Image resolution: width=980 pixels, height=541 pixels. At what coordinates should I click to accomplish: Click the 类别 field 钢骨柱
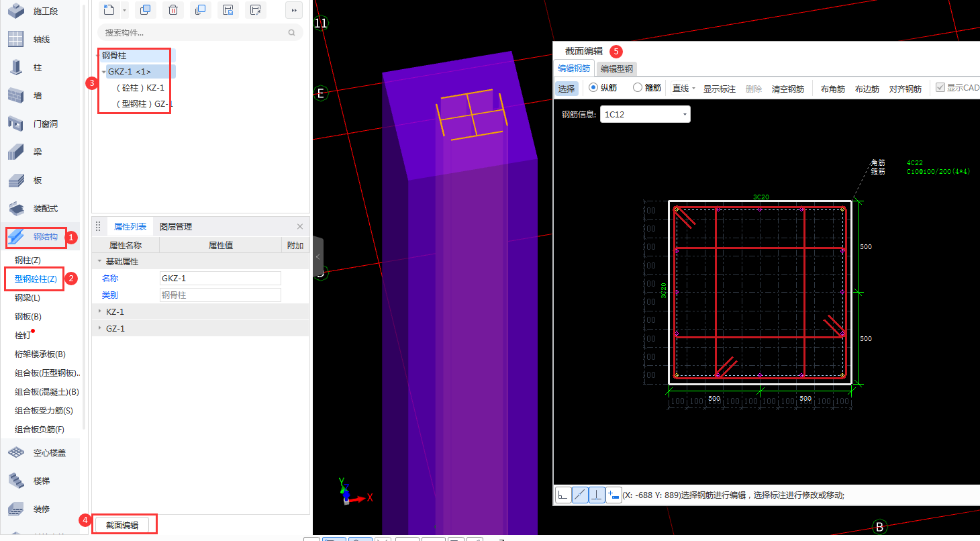click(x=220, y=295)
